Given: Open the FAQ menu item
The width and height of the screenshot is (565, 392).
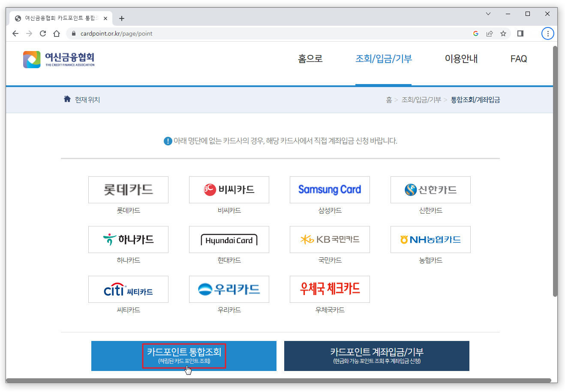Looking at the screenshot, I should [x=519, y=59].
